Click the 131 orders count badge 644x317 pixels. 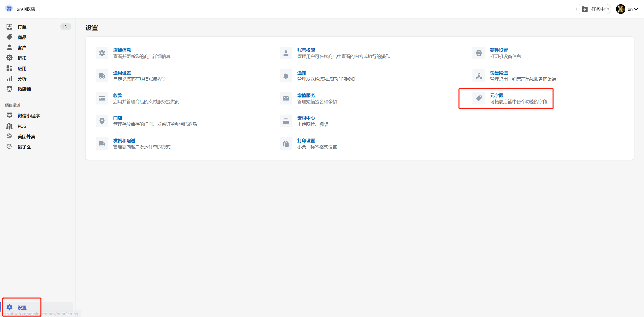66,27
